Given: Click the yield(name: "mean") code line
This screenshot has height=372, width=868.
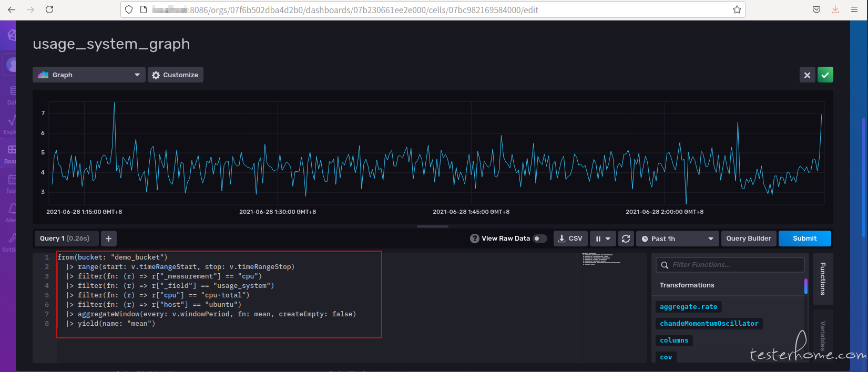Looking at the screenshot, I should point(110,324).
